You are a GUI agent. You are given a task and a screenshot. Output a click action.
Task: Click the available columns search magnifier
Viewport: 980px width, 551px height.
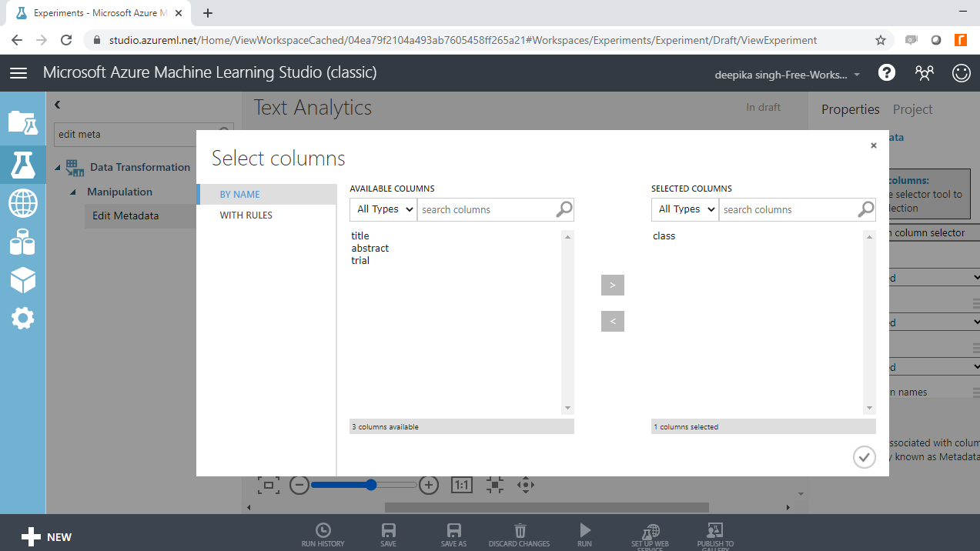coord(564,209)
